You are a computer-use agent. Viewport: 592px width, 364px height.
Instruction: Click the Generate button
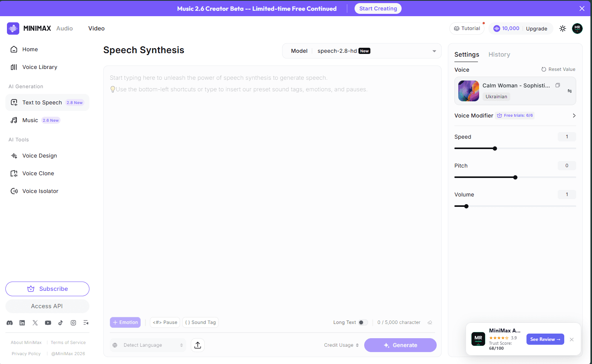(x=400, y=345)
